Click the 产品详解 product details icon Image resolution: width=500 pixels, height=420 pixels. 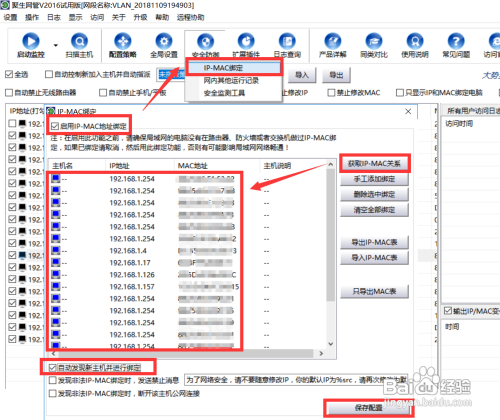(333, 41)
